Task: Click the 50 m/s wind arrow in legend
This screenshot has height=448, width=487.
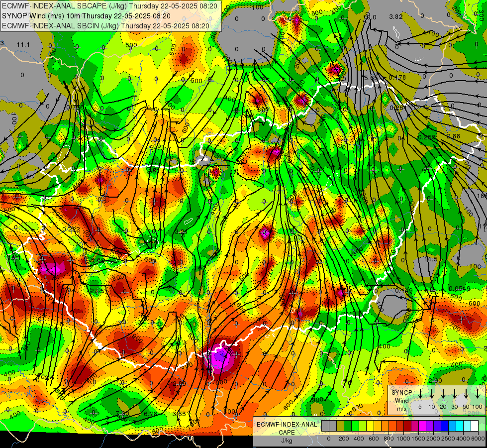Action: (x=466, y=393)
